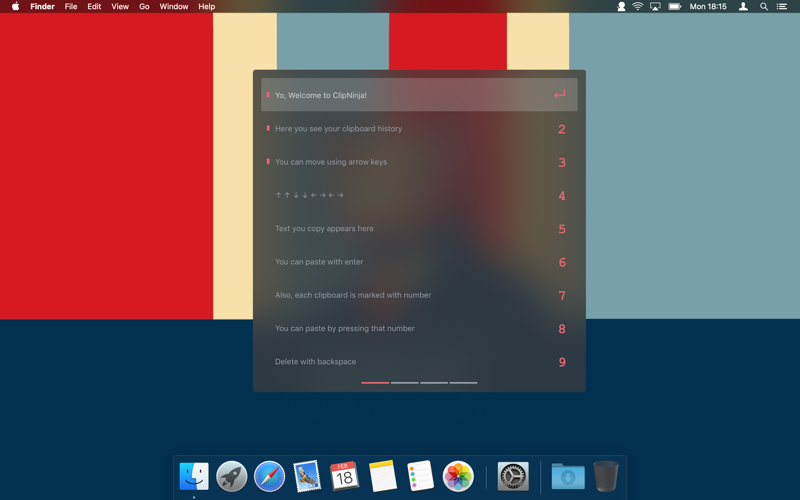The width and height of the screenshot is (800, 500).
Task: Open Reminders from the Dock
Action: (x=420, y=476)
